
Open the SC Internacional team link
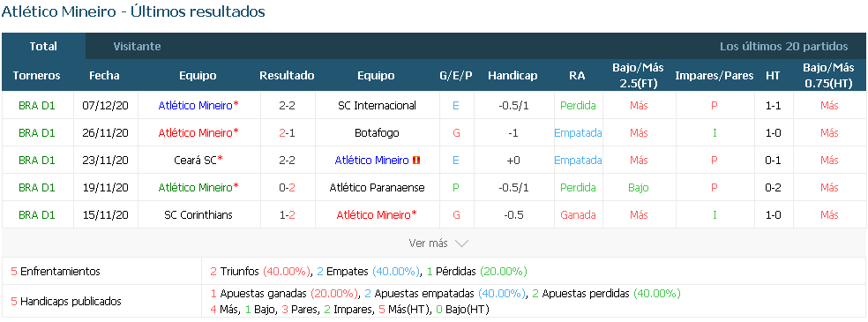[377, 106]
